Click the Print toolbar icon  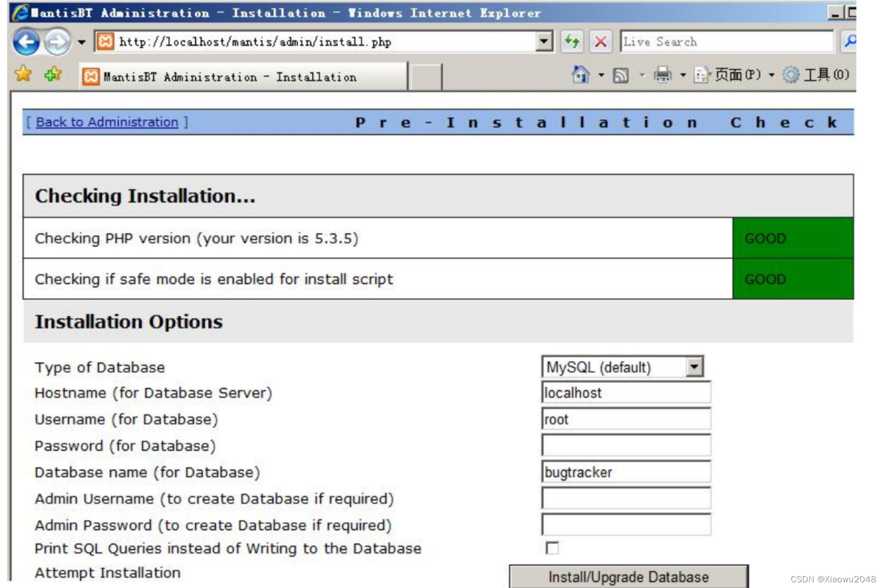click(662, 74)
